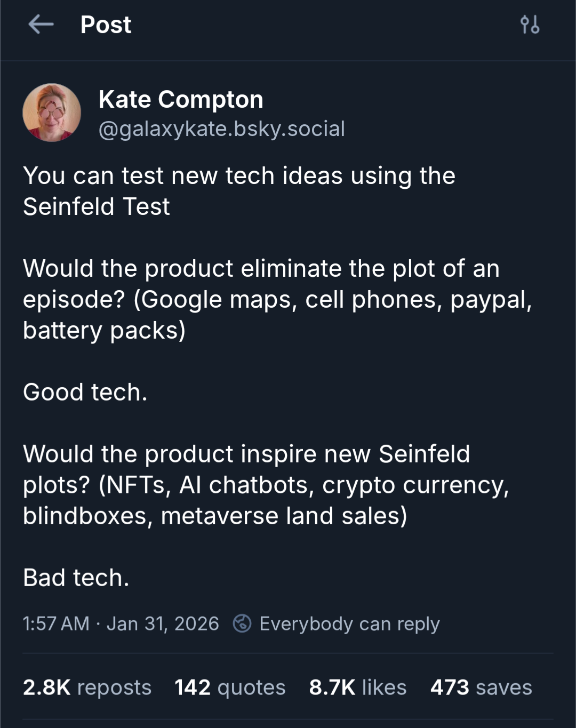This screenshot has width=576, height=728.
Task: Show the 8.7K likes list
Action: [358, 687]
